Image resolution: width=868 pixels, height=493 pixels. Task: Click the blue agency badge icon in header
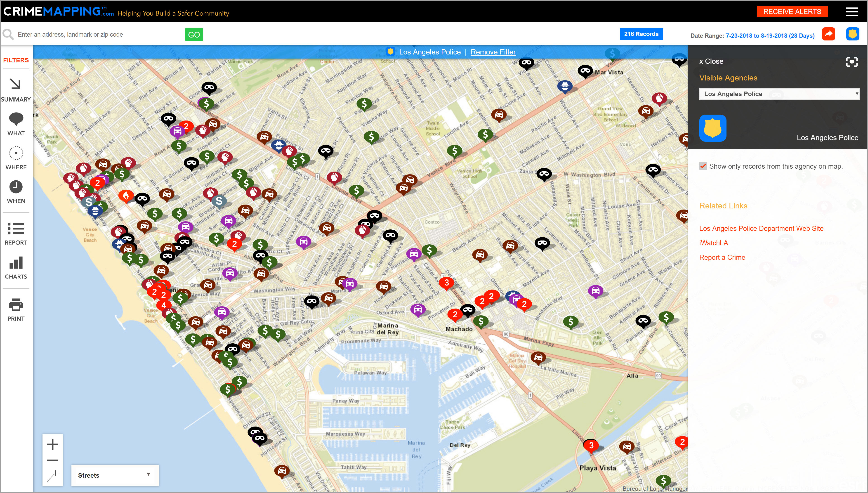pyautogui.click(x=852, y=34)
